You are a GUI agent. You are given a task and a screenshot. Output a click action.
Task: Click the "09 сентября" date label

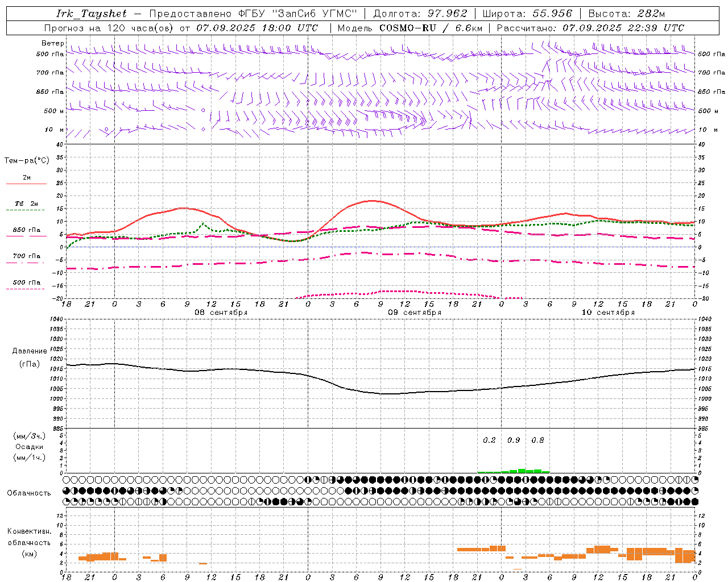click(415, 313)
